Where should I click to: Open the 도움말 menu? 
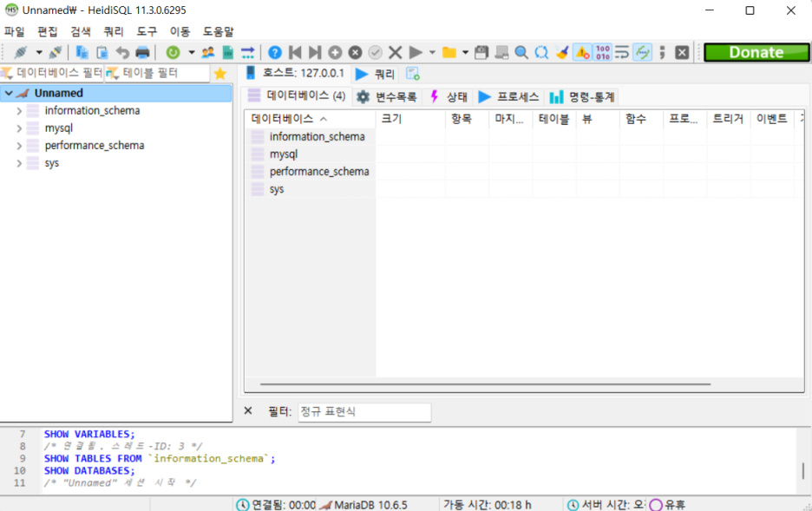click(x=218, y=31)
